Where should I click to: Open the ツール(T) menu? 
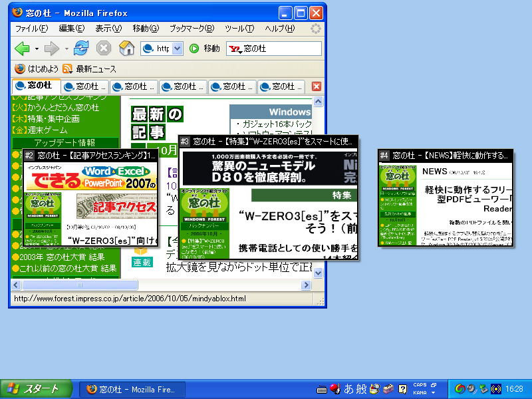tap(239, 29)
